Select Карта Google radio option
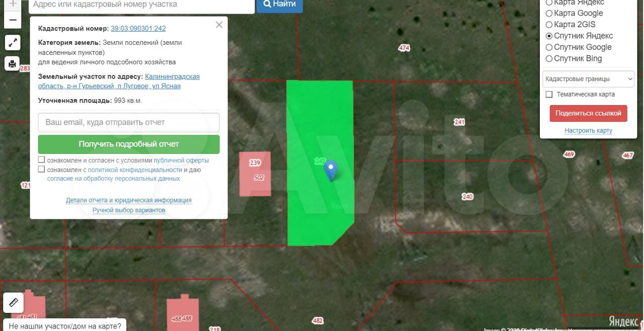This screenshot has height=331, width=644. (549, 14)
